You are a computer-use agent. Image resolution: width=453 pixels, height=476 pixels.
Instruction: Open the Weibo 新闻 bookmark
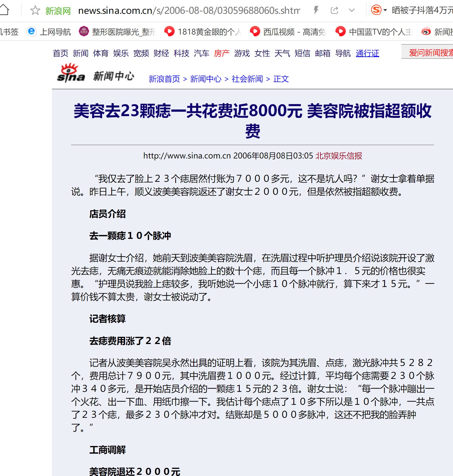(x=437, y=31)
